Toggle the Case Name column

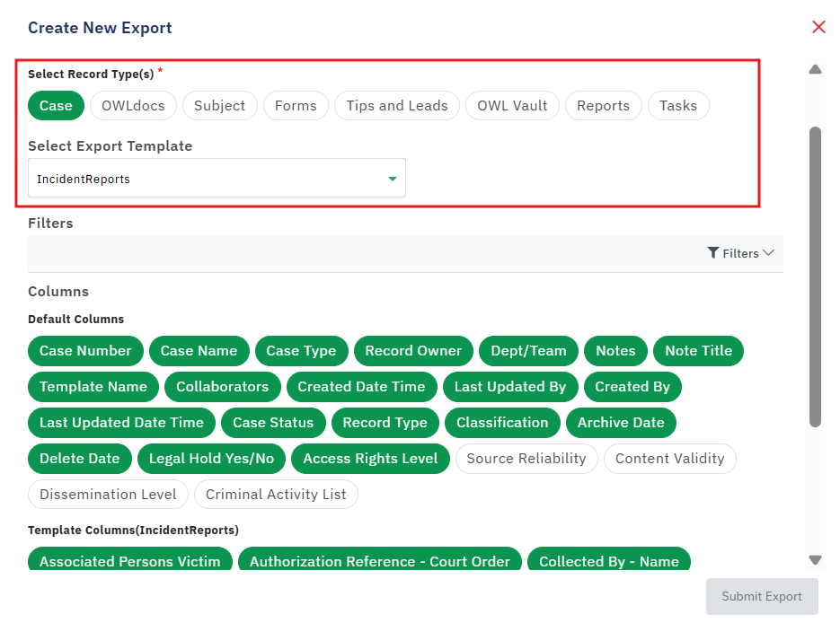[199, 351]
